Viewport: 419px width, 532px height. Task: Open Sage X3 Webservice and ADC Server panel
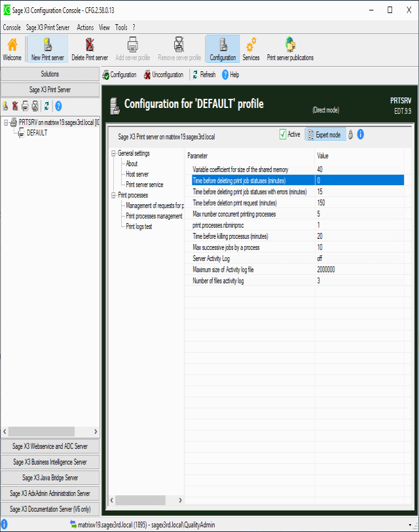pos(50,446)
